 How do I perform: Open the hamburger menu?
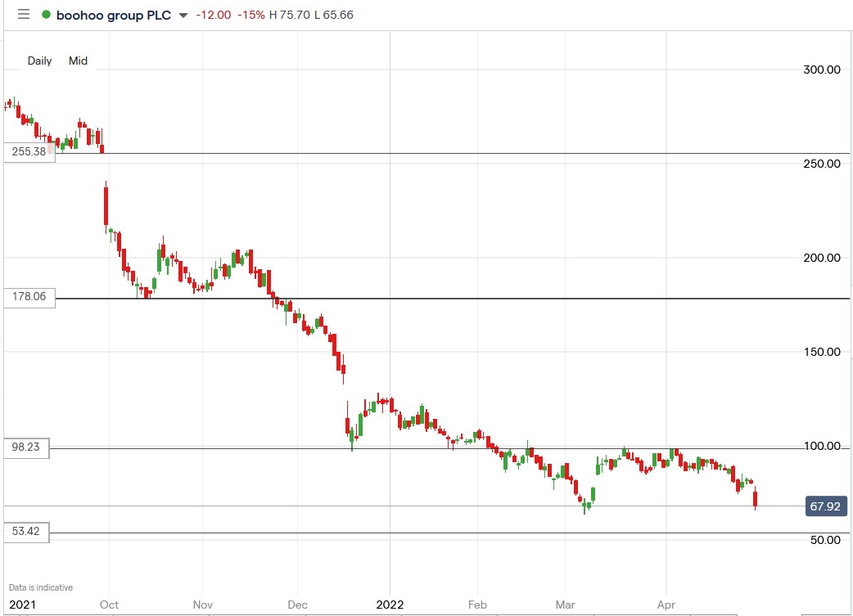[x=23, y=14]
